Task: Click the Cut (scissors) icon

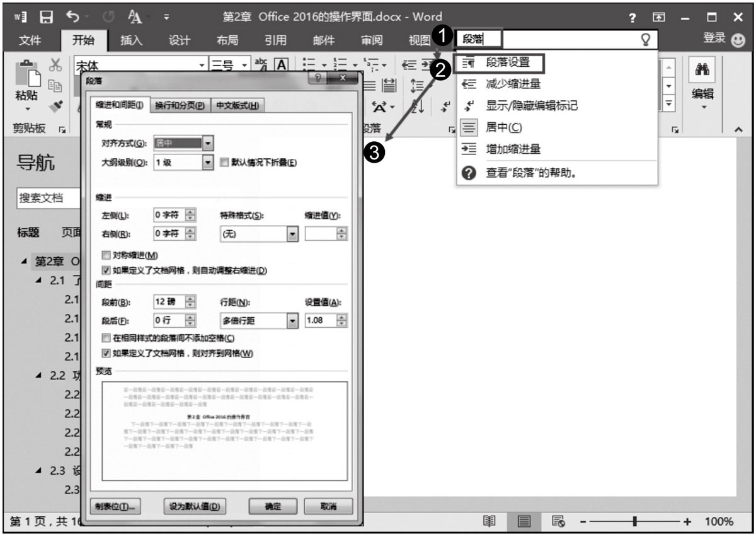Action: (56, 65)
